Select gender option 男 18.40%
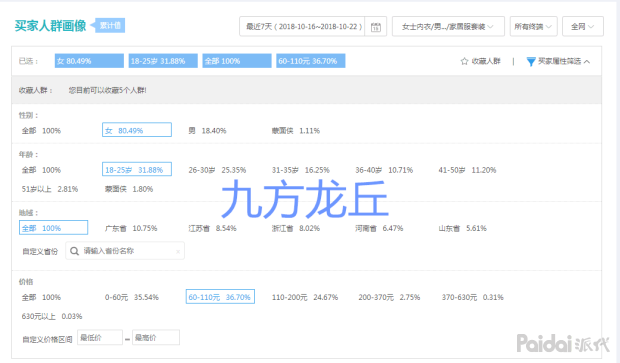The image size is (620, 363). click(x=207, y=130)
